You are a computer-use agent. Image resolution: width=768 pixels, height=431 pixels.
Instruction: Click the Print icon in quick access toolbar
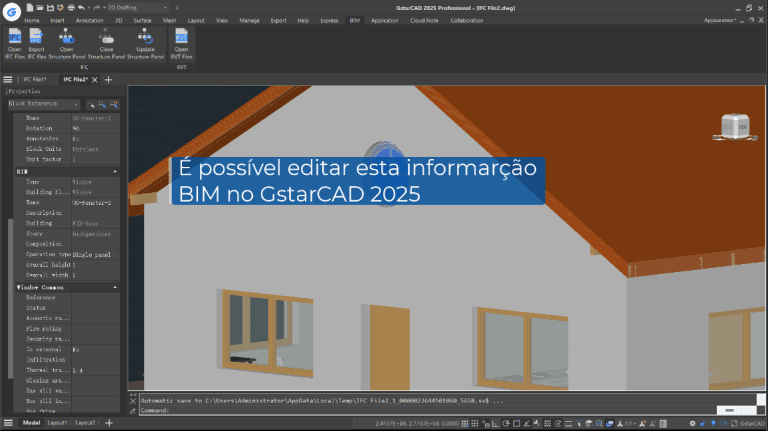71,7
